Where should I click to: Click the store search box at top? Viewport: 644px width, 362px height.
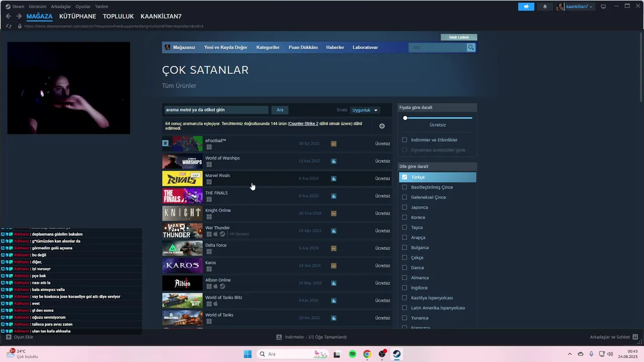tap(438, 47)
